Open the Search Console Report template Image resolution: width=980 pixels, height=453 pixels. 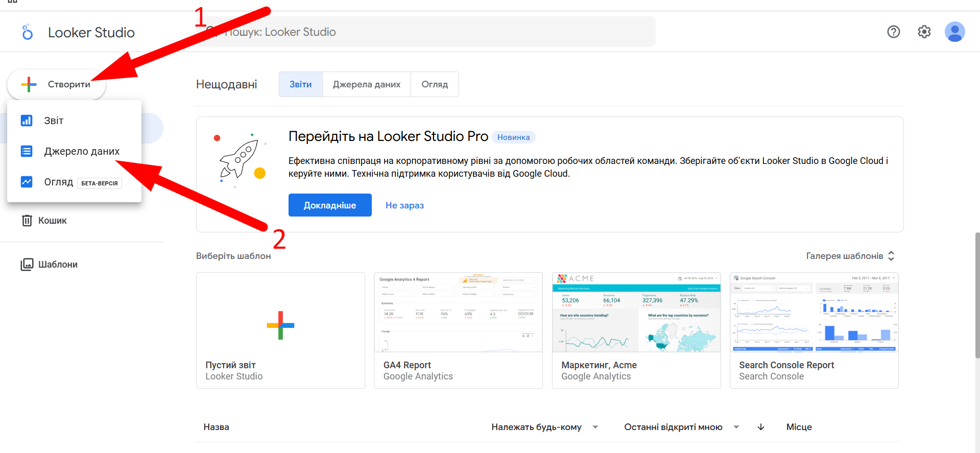point(814,330)
